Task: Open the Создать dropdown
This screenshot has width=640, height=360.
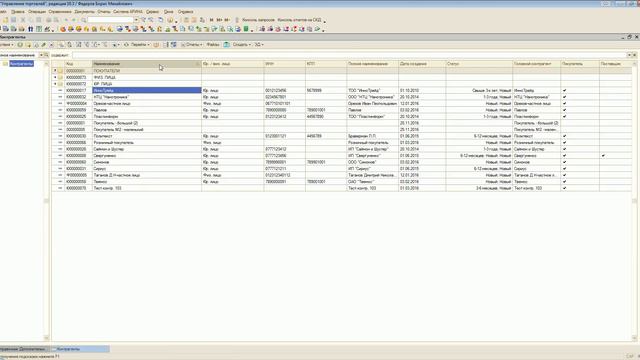Action: (x=242, y=44)
